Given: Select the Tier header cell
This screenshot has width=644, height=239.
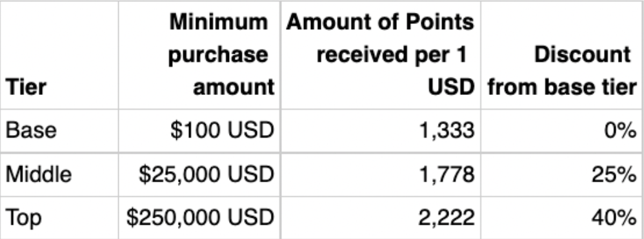Looking at the screenshot, I should click(x=59, y=55).
